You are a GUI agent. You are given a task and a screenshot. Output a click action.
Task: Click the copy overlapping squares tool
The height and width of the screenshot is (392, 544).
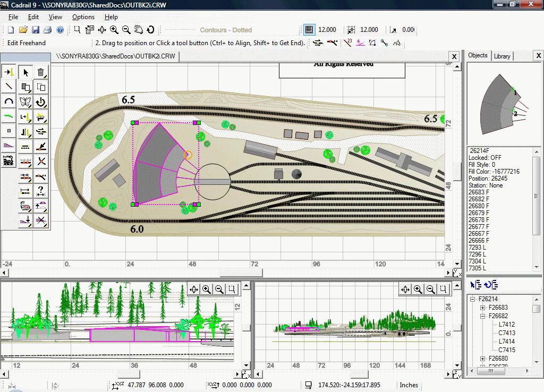click(x=25, y=87)
